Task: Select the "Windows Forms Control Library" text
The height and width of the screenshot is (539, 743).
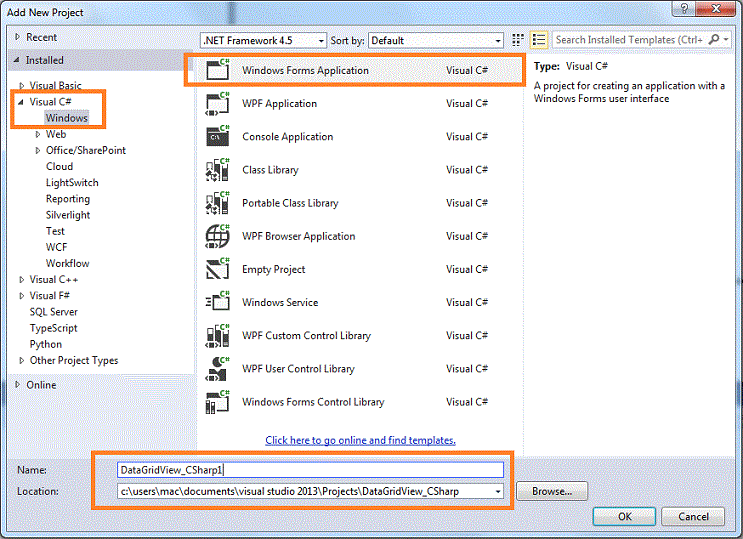Action: (x=313, y=402)
